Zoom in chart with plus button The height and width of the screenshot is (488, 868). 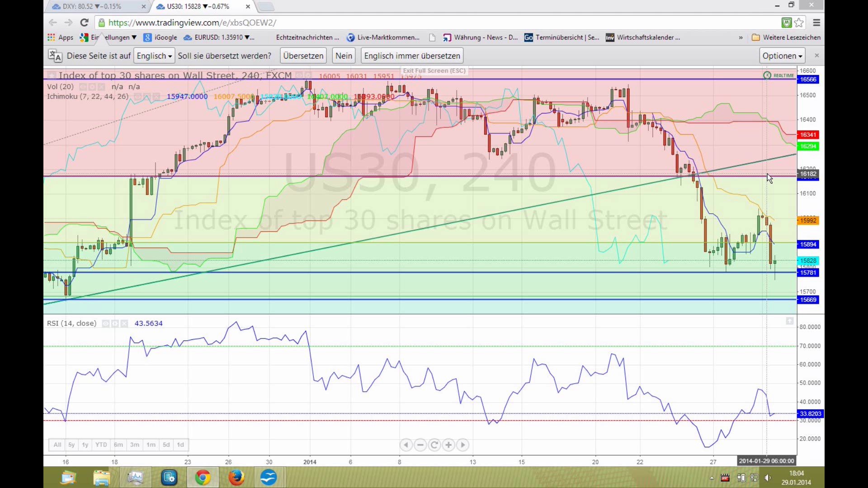coord(448,445)
